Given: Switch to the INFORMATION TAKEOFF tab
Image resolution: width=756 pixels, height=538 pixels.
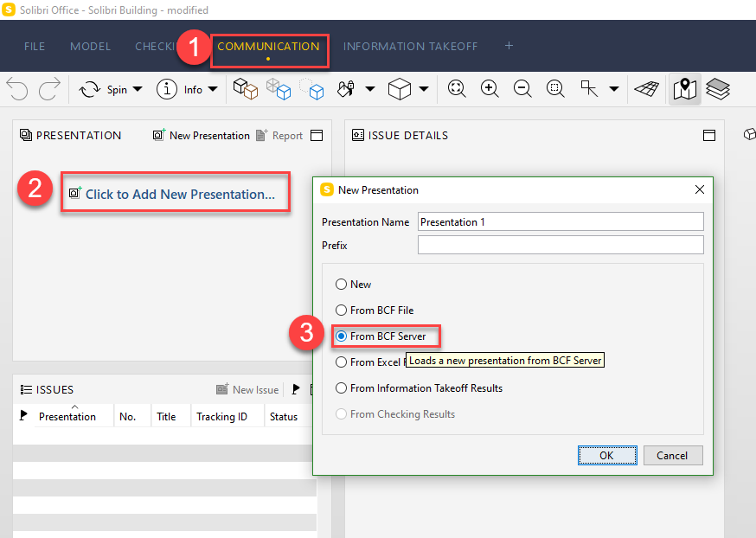Looking at the screenshot, I should pyautogui.click(x=410, y=47).
